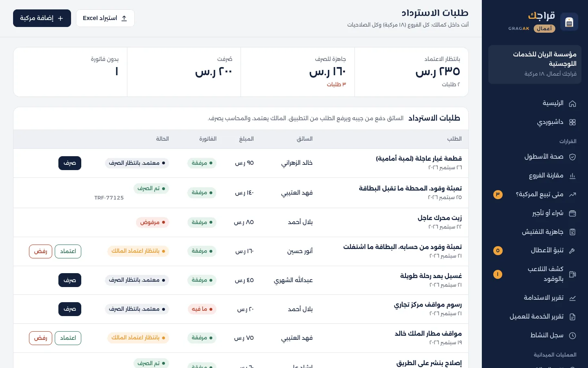Click the shield icon beside صحة الأسطول
The height and width of the screenshot is (368, 588).
tap(572, 157)
